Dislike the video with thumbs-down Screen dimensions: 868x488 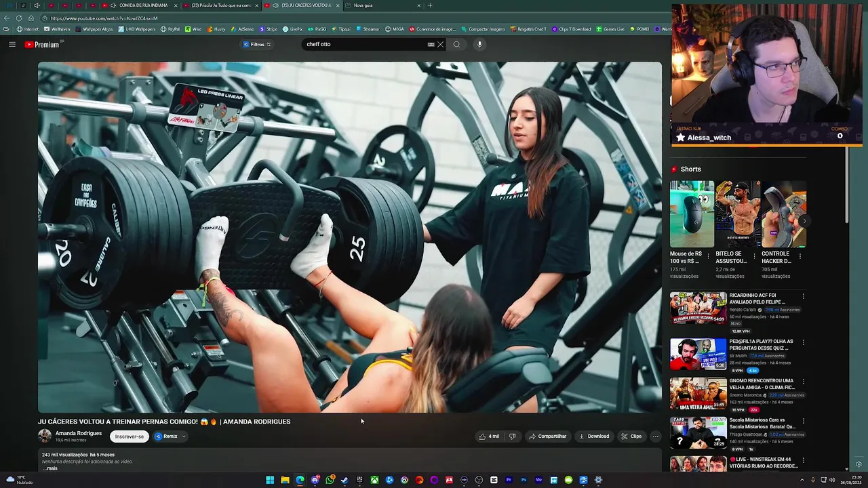tap(513, 436)
